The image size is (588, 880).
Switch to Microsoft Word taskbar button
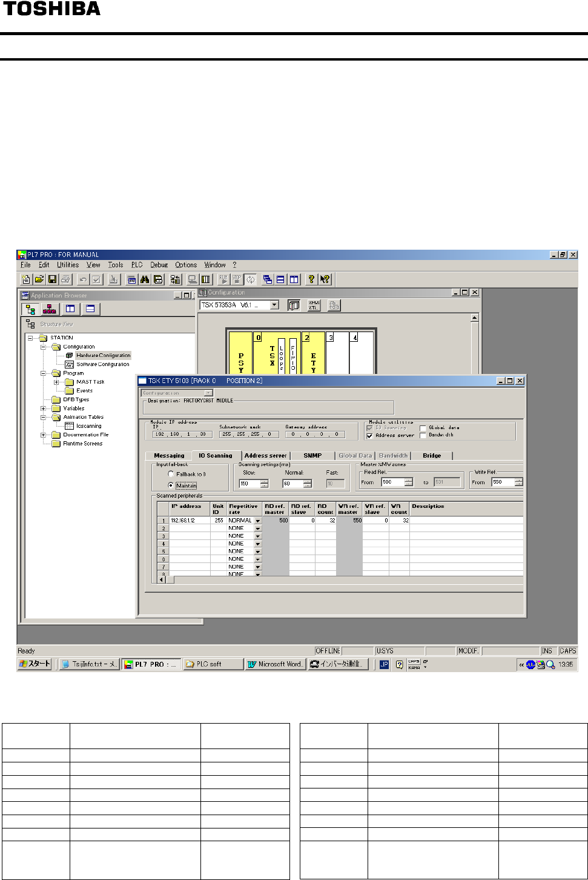tap(274, 664)
